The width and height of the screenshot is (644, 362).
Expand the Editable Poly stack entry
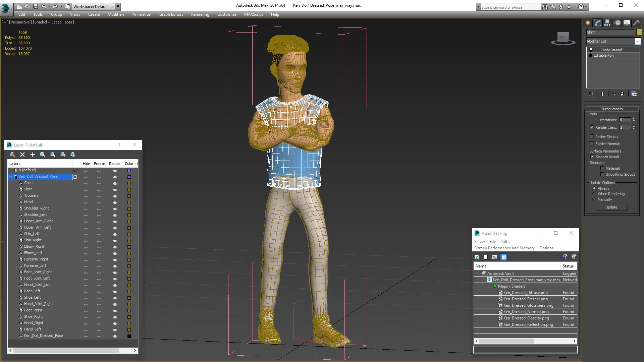click(590, 55)
